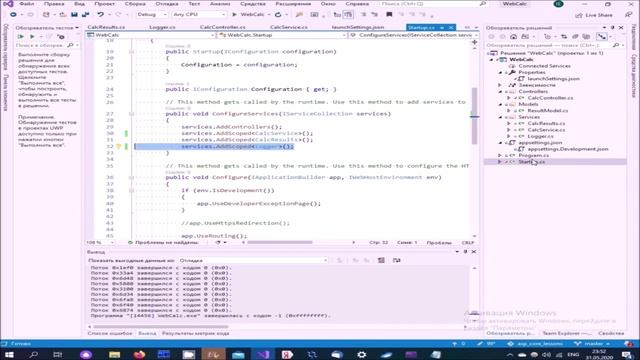Expand the Зависимости node

(x=501, y=85)
